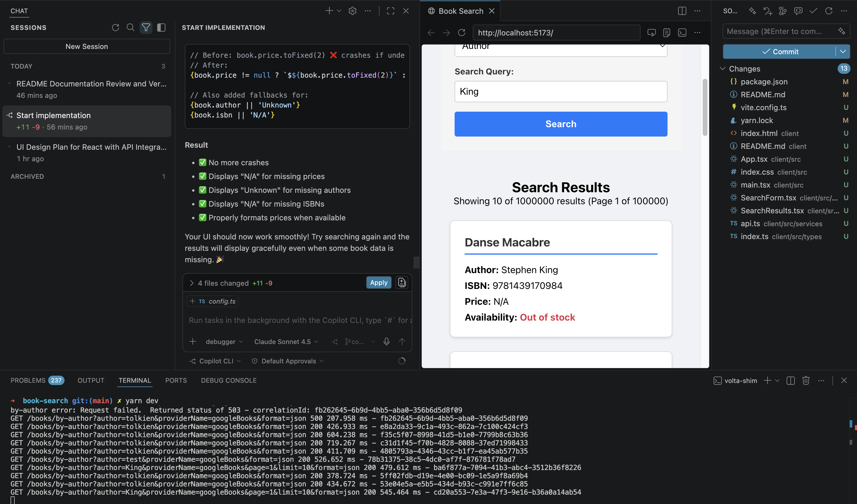This screenshot has height=504, width=857.
Task: Click the New Session button
Action: coord(87,46)
